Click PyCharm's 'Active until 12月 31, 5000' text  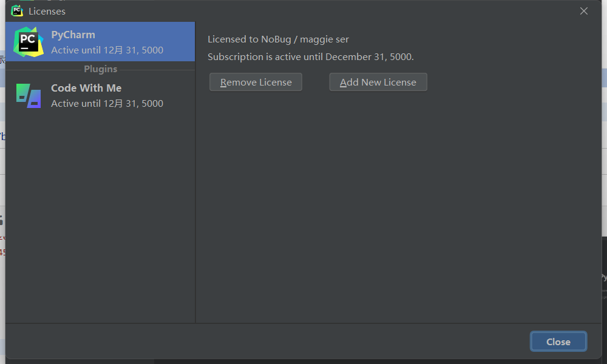pyautogui.click(x=107, y=50)
